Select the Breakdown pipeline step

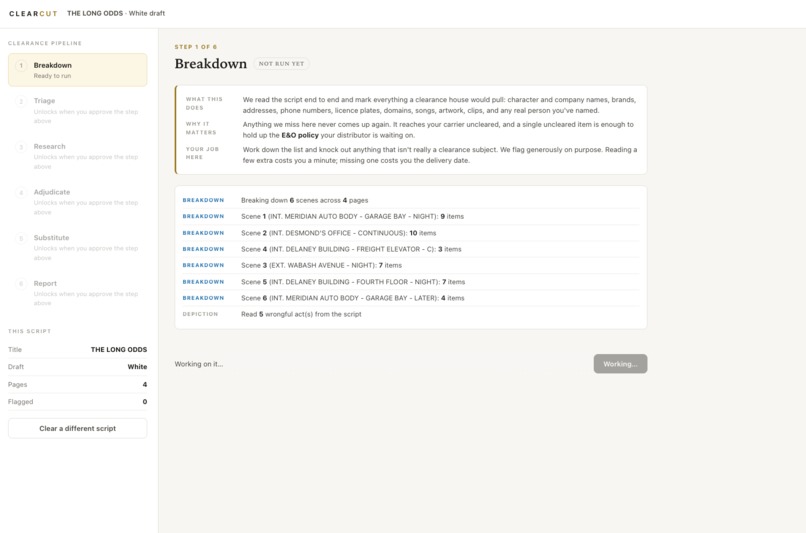coord(78,70)
